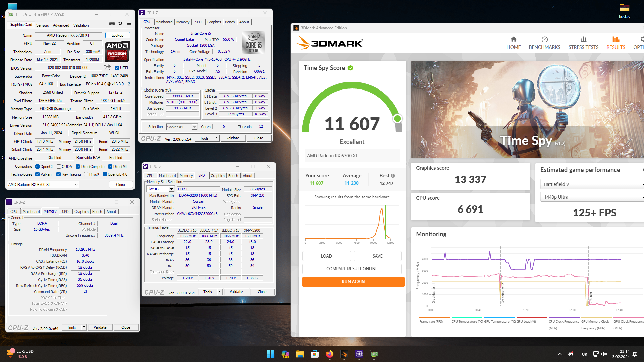644x362 pixels.
Task: Switch to GPU-Z taskbar icon
Action: pos(374,354)
